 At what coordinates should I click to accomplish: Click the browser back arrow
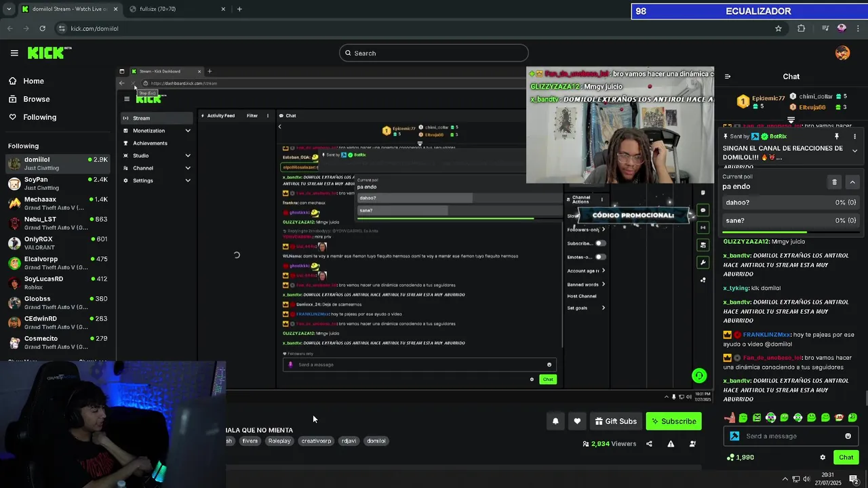click(x=9, y=28)
